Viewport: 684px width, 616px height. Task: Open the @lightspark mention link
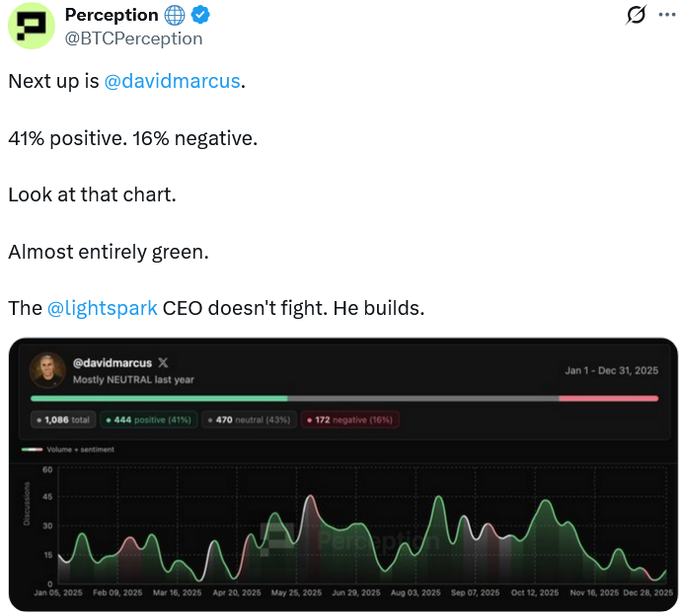[x=102, y=308]
